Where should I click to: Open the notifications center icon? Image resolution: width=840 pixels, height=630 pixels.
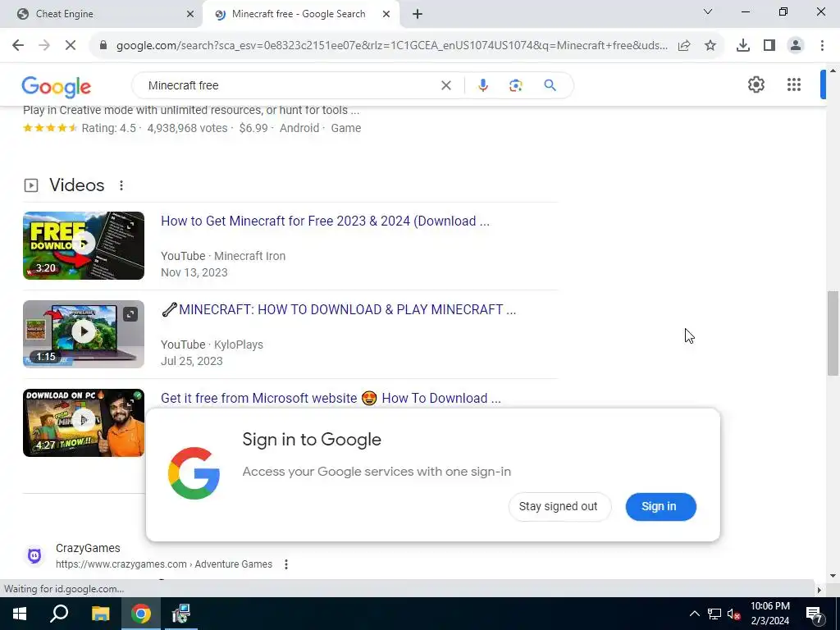coord(815,614)
